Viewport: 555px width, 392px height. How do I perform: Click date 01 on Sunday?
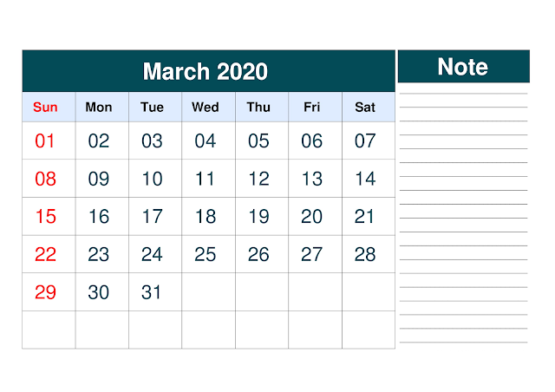[x=45, y=140]
